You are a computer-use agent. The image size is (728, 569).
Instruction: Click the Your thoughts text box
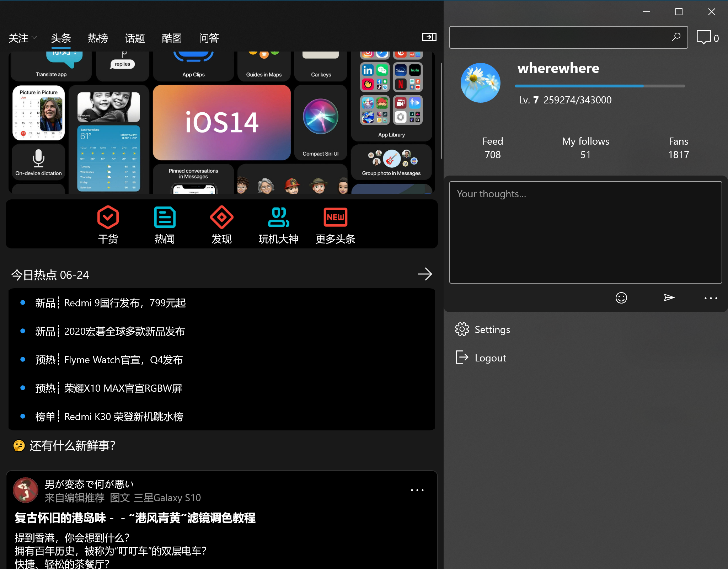tap(585, 232)
